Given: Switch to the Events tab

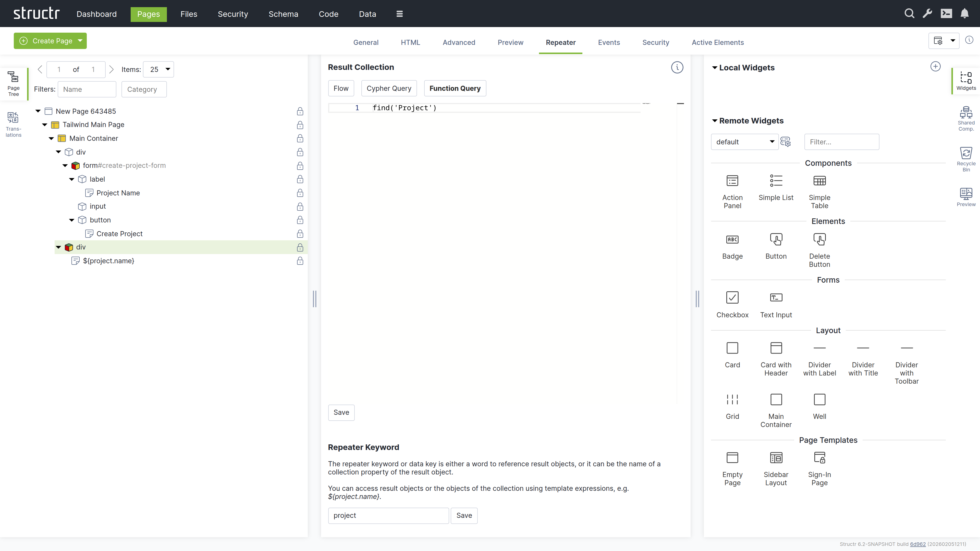Looking at the screenshot, I should (609, 42).
